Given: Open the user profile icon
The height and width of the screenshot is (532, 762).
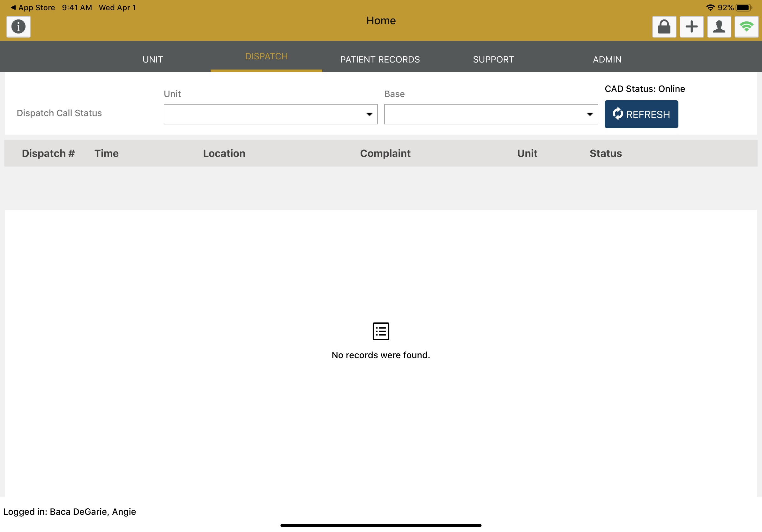Looking at the screenshot, I should tap(719, 26).
